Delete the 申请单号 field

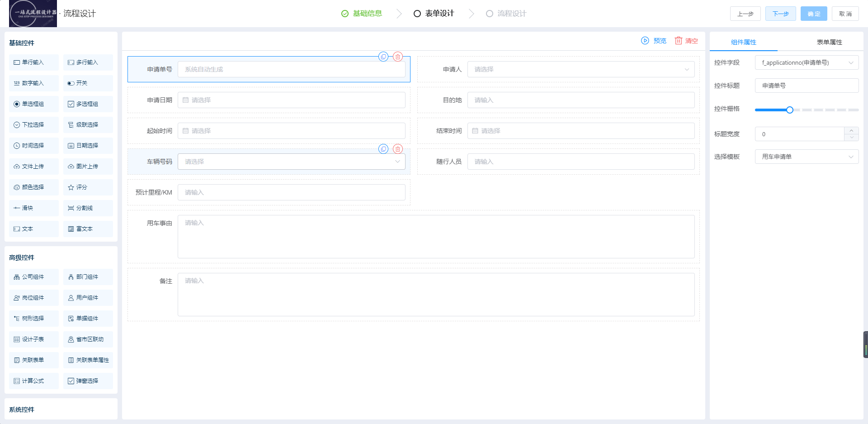398,57
